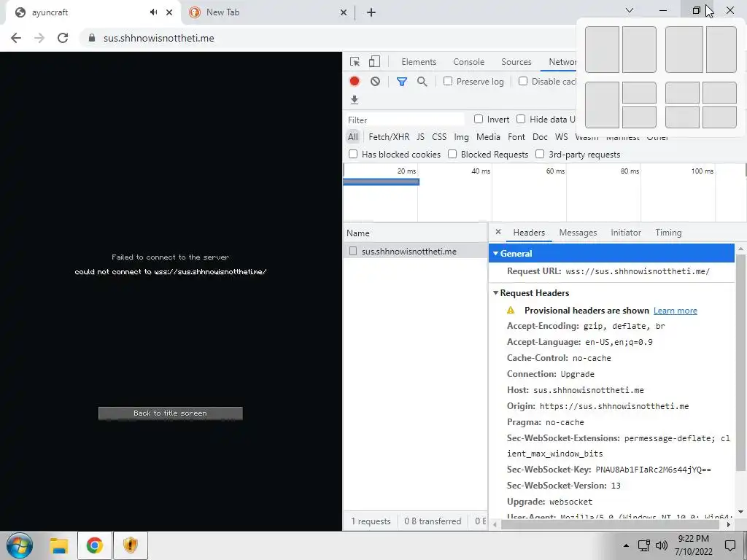Mute the ayuncraft tab audio icon
The image size is (747, 560).
pos(153,12)
